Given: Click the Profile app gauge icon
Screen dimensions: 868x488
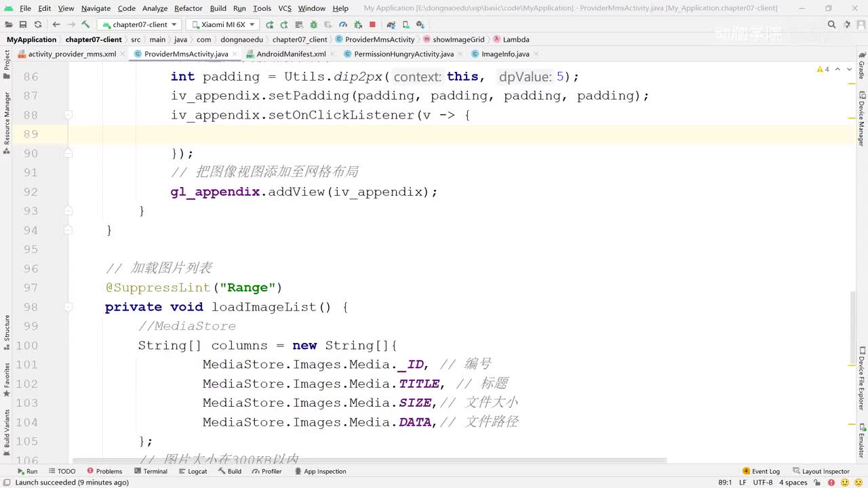Looking at the screenshot, I should point(342,24).
